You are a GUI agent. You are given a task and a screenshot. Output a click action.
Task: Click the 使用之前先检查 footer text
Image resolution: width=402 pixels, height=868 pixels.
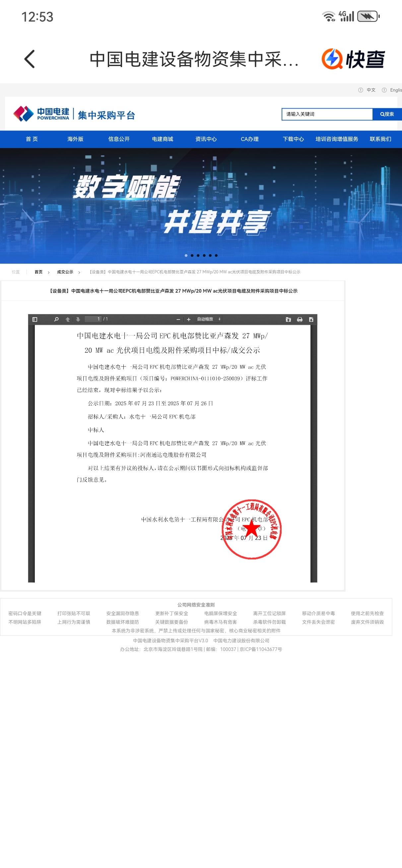367,613
